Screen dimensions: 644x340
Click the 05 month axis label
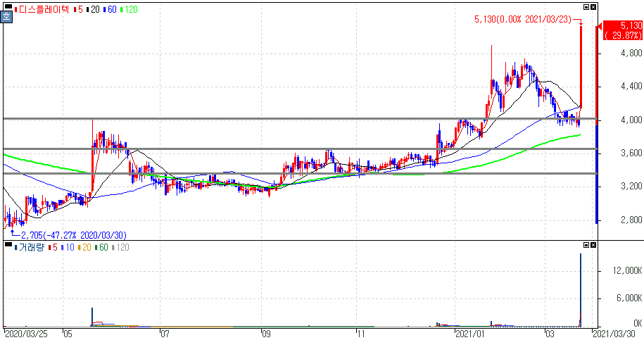[x=68, y=334]
